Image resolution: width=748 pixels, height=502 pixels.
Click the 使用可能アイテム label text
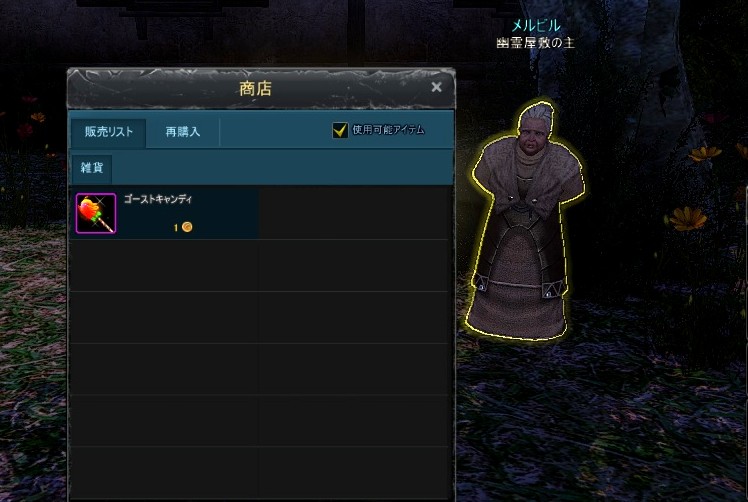[388, 130]
